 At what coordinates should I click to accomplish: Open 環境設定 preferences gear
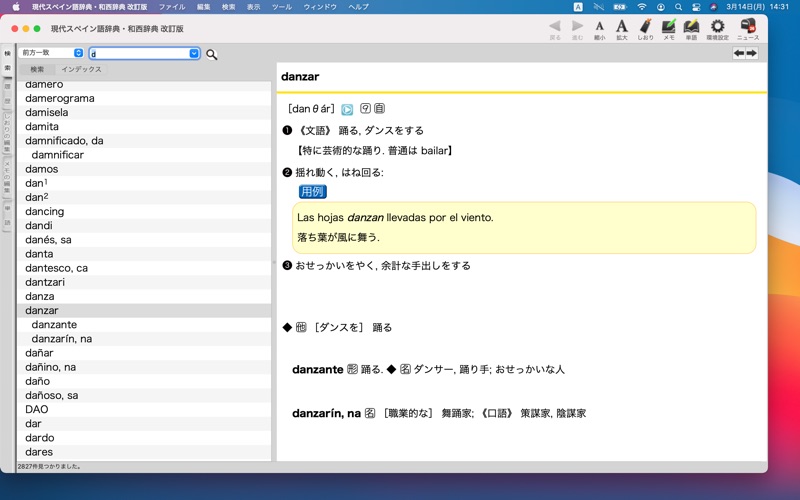717,27
